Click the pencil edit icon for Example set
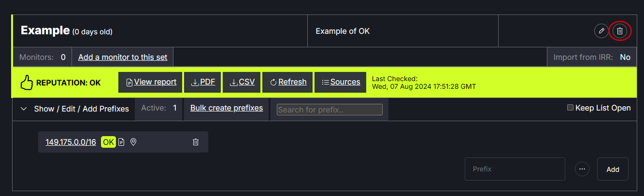The width and height of the screenshot is (644, 196). pos(601,31)
